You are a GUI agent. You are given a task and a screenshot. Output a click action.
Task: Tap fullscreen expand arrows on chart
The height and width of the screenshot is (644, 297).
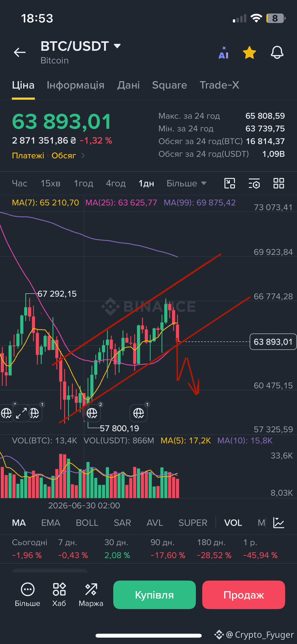22,413
